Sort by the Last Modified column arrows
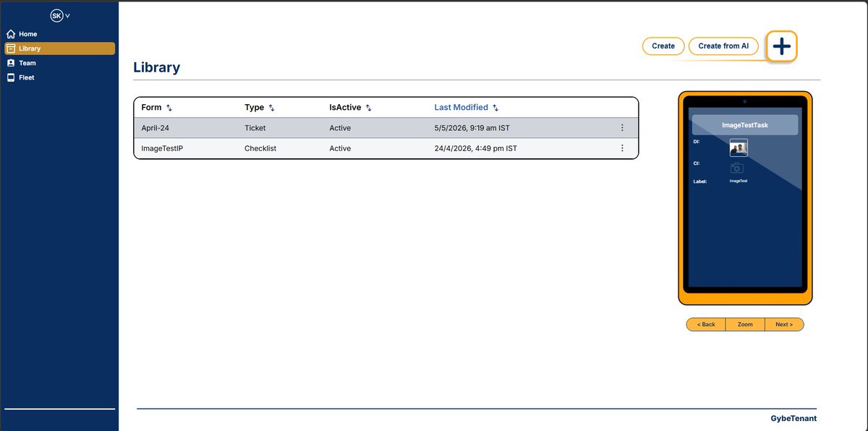 pyautogui.click(x=495, y=108)
